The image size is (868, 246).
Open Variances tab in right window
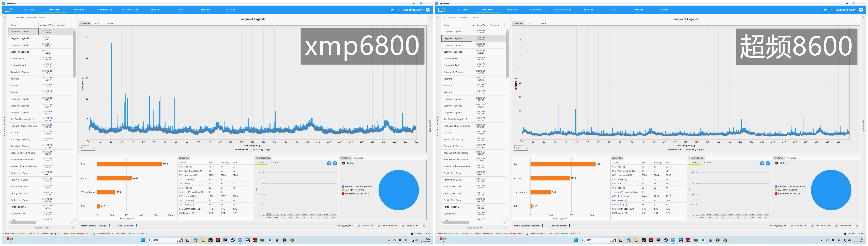pyautogui.click(x=791, y=158)
